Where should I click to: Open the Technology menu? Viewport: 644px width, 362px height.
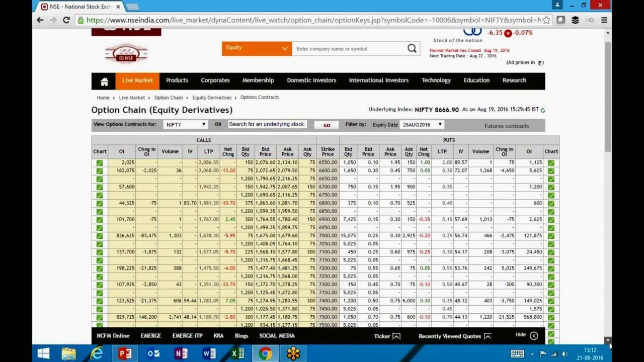tap(436, 80)
